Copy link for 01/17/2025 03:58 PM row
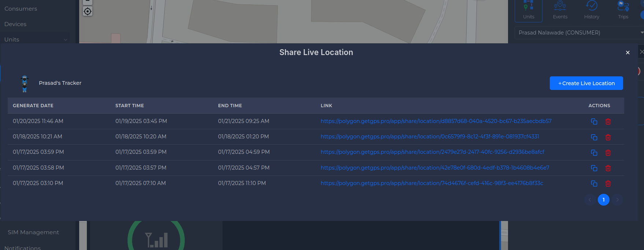The width and height of the screenshot is (644, 250). [x=594, y=168]
